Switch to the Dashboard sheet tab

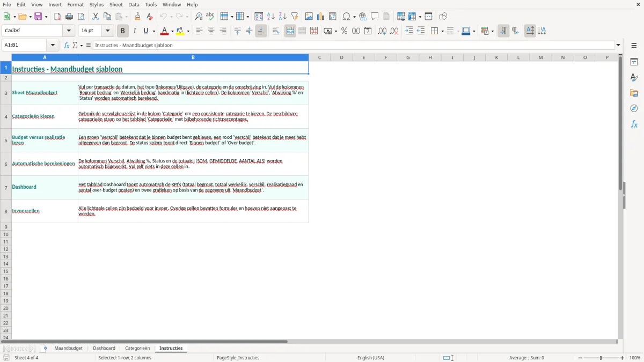click(104, 349)
